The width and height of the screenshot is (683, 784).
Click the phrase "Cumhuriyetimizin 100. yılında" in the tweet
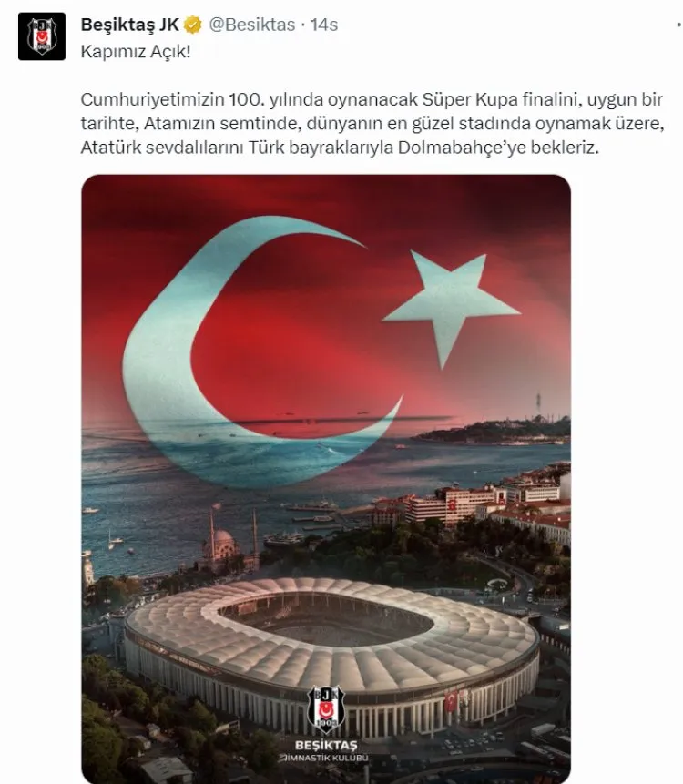pos(172,99)
